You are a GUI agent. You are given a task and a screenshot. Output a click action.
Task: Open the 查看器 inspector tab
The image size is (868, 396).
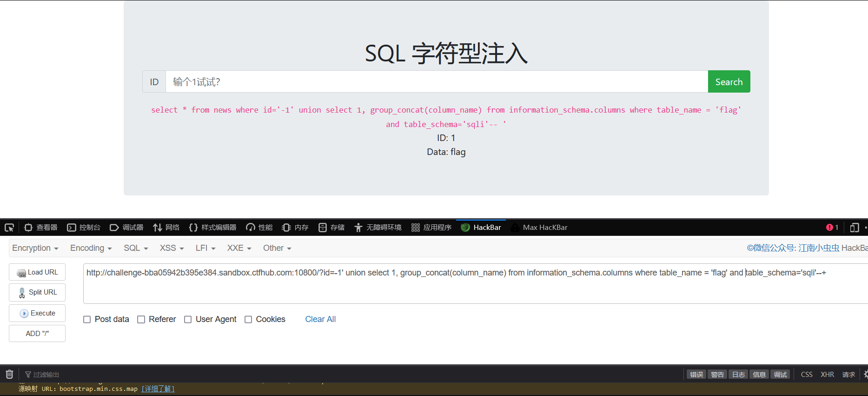[41, 228]
